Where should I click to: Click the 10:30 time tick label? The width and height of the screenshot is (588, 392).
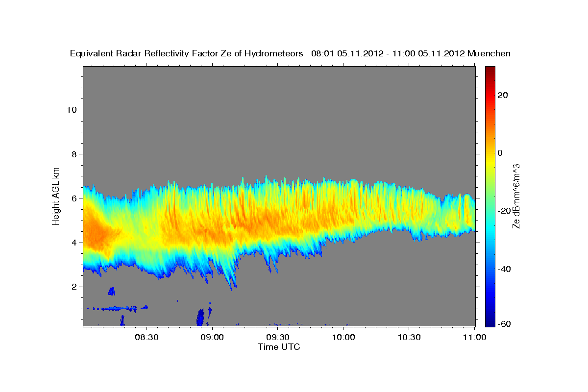point(409,338)
